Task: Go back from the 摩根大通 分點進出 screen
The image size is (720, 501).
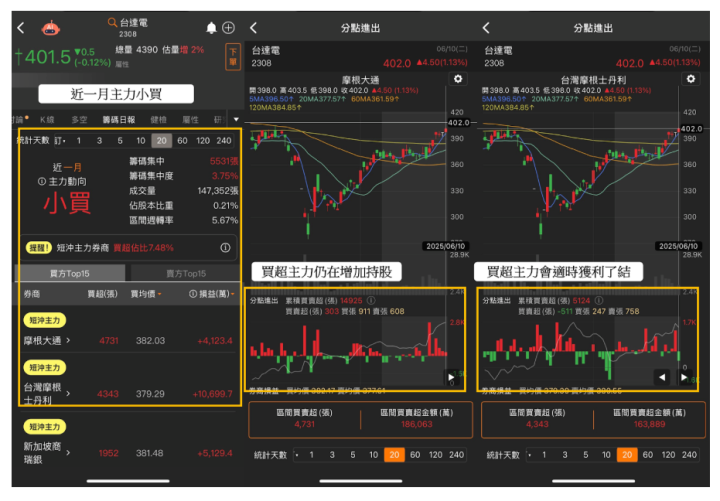Action: coord(253,28)
